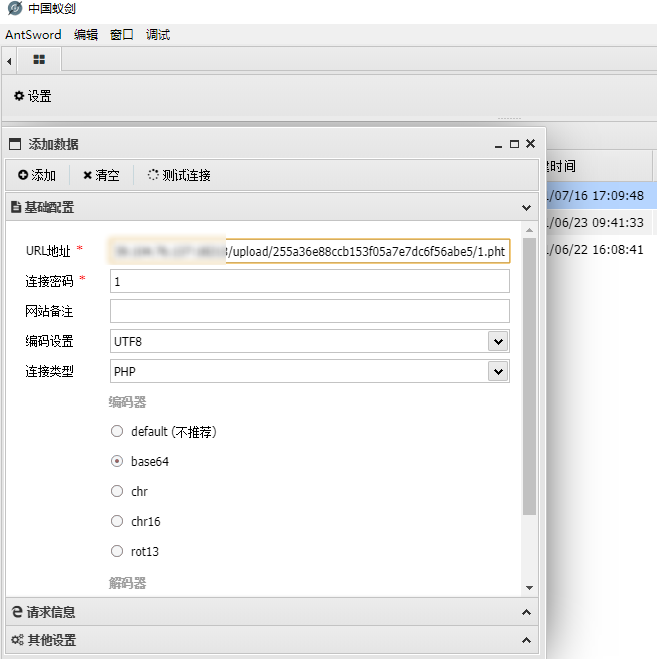Click the left tab-scroll arrow
The width and height of the screenshot is (657, 659).
[x=9, y=61]
